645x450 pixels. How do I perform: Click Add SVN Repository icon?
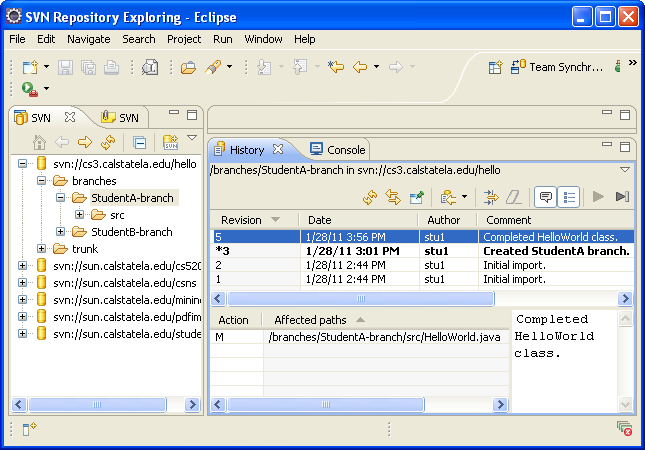click(171, 143)
